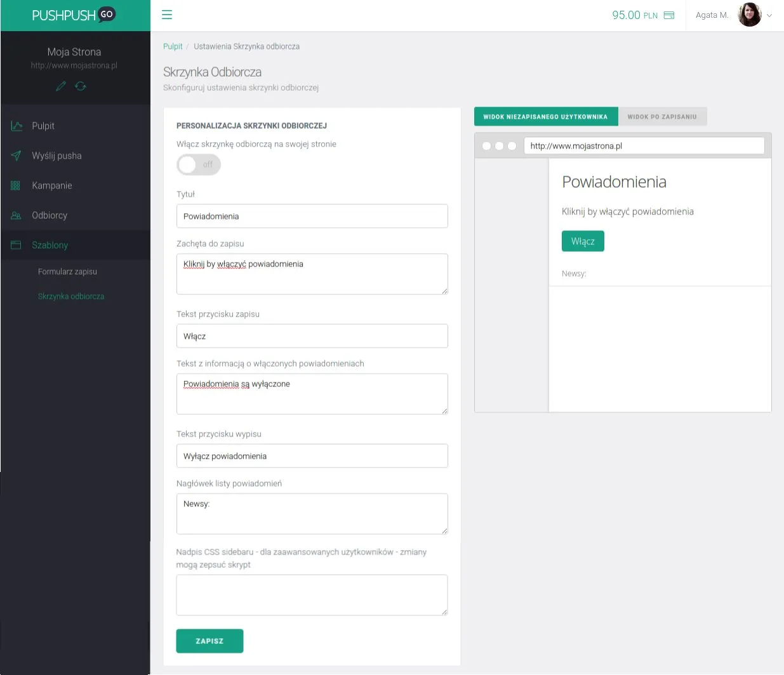Click the Włącz button in the preview

point(583,241)
